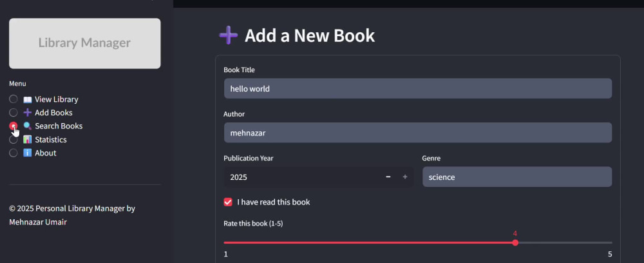Click the Library Manager banner
The height and width of the screenshot is (263, 644).
click(84, 43)
